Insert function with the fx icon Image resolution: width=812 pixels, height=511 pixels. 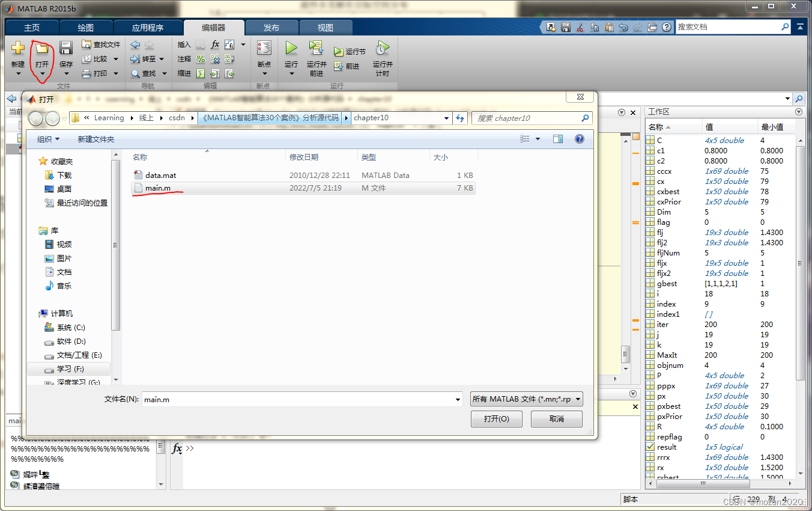(x=215, y=44)
